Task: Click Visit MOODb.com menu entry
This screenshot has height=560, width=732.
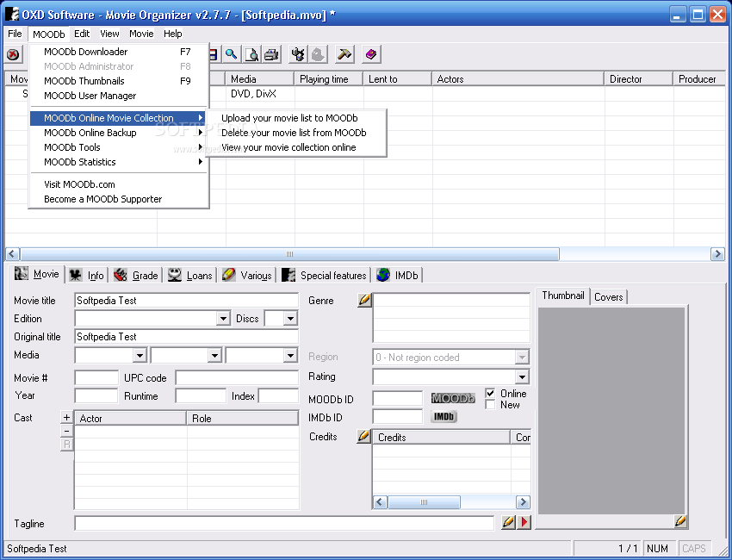Action: tap(119, 184)
